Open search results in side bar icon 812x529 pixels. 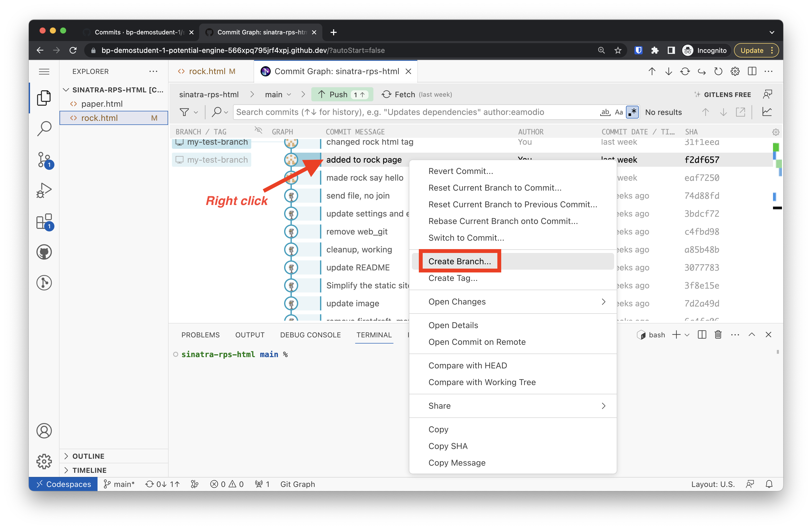click(740, 112)
